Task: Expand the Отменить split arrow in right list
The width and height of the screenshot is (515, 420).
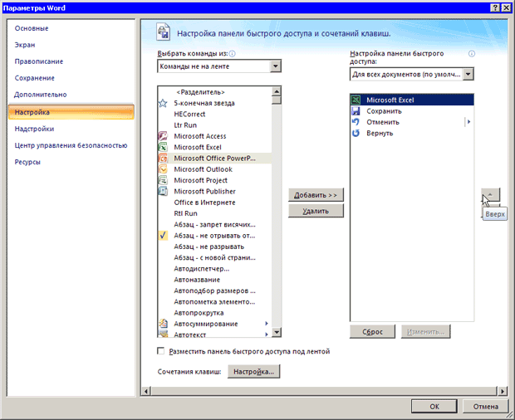Action: pos(468,122)
